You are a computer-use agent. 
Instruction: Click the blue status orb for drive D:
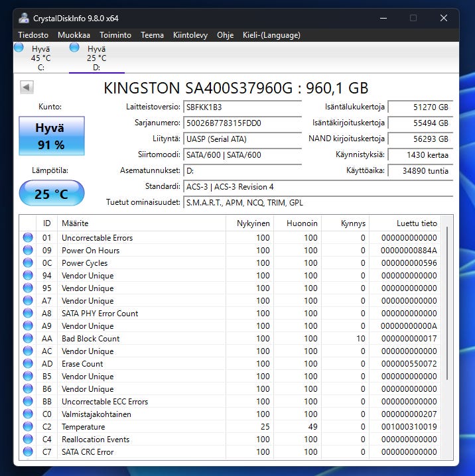tap(74, 47)
